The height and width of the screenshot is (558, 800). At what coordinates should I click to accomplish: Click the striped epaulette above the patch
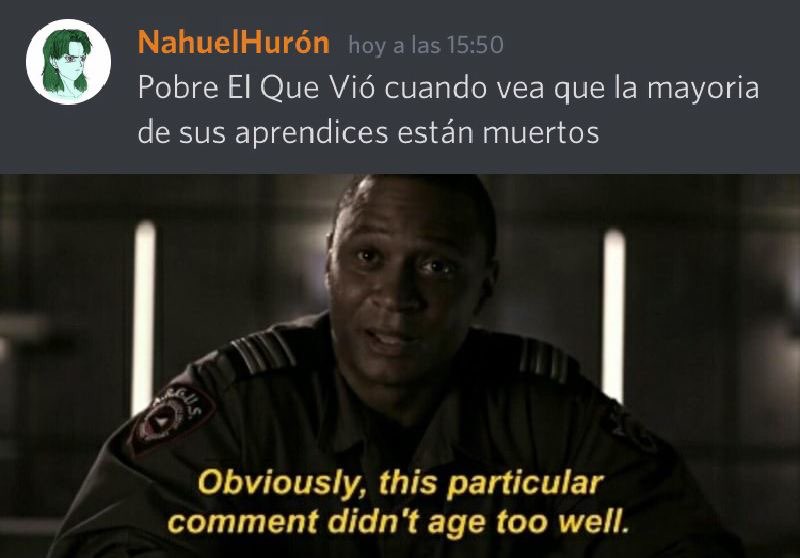[x=261, y=352]
